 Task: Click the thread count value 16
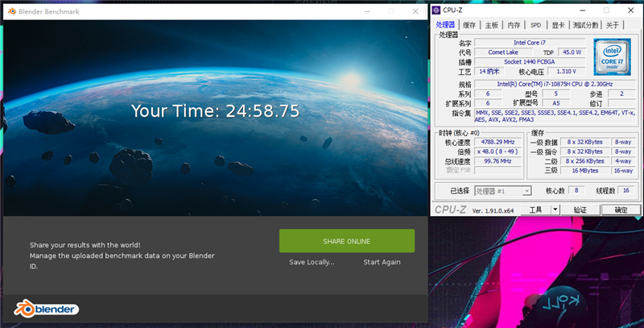coord(626,190)
